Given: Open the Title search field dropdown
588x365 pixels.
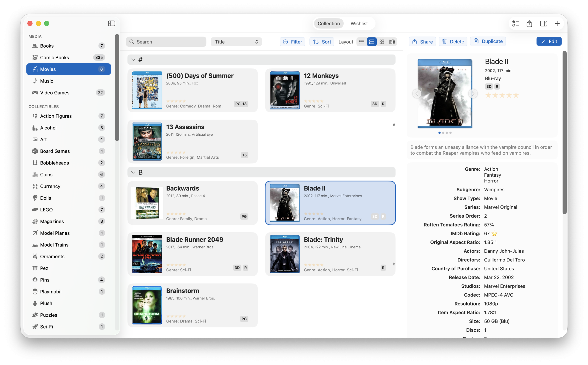Looking at the screenshot, I should pos(236,42).
